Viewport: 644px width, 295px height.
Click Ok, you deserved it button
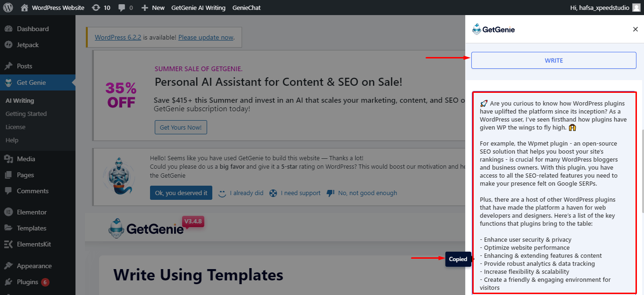point(181,193)
